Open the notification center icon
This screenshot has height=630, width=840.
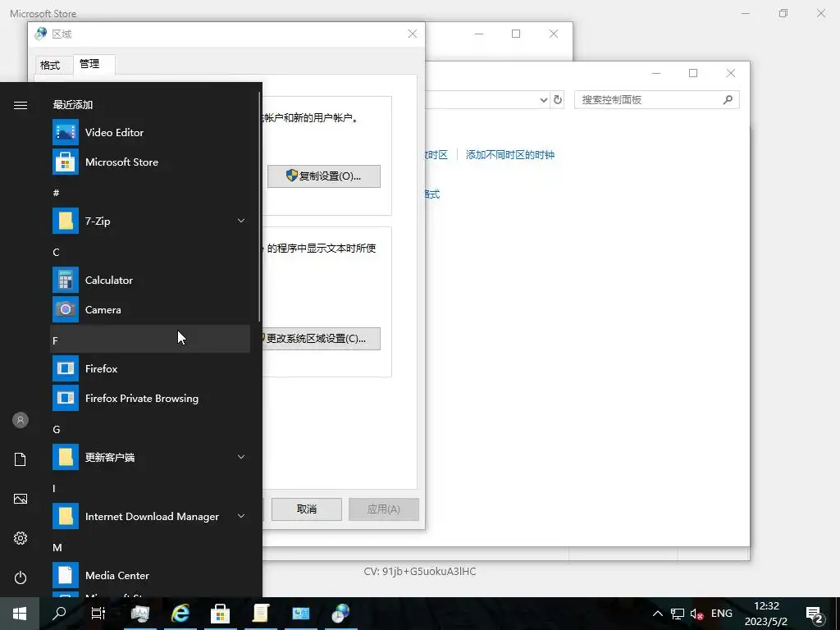815,614
